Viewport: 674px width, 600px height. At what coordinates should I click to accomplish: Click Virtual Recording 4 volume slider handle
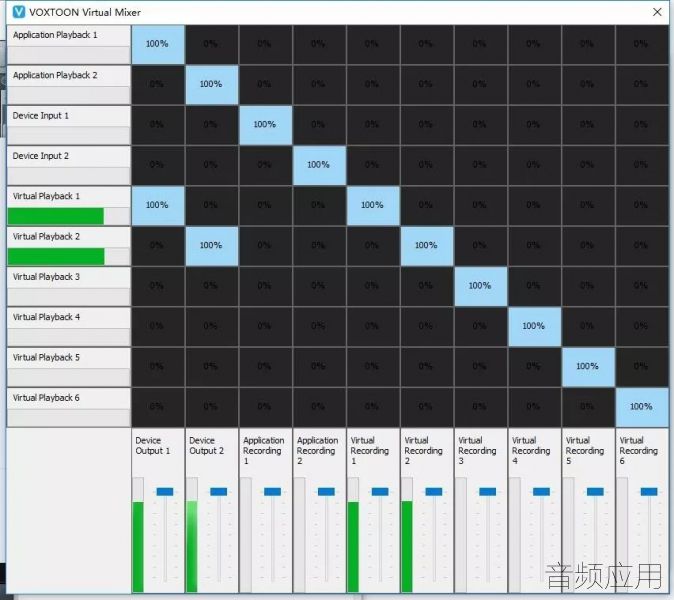coord(541,491)
